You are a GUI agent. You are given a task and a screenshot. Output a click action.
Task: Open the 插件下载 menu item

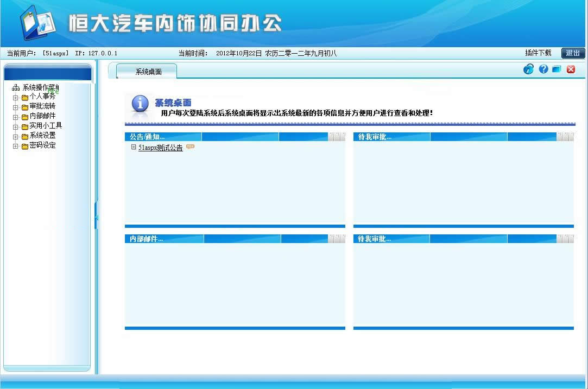(539, 53)
